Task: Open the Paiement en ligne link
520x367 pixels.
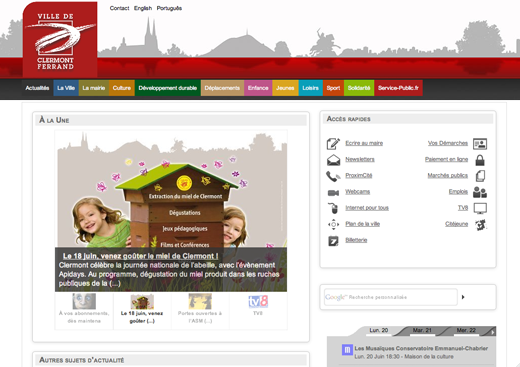Action: [x=446, y=159]
